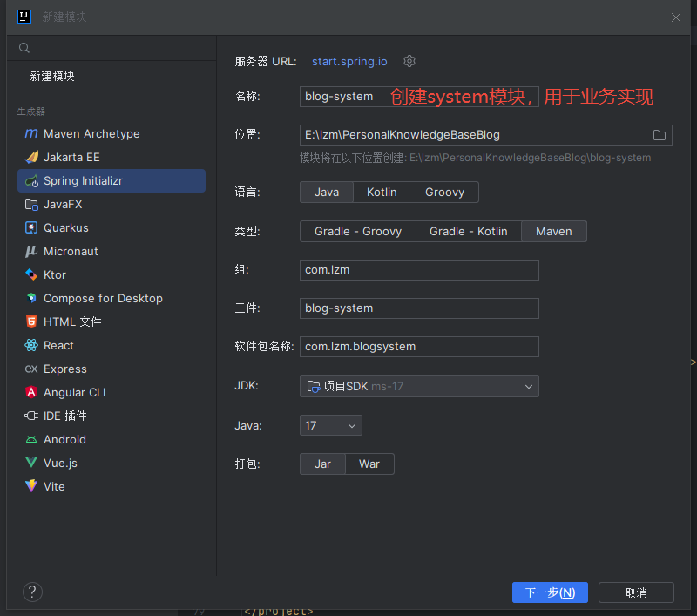
Task: Choose the Android generator icon
Action: click(x=31, y=439)
